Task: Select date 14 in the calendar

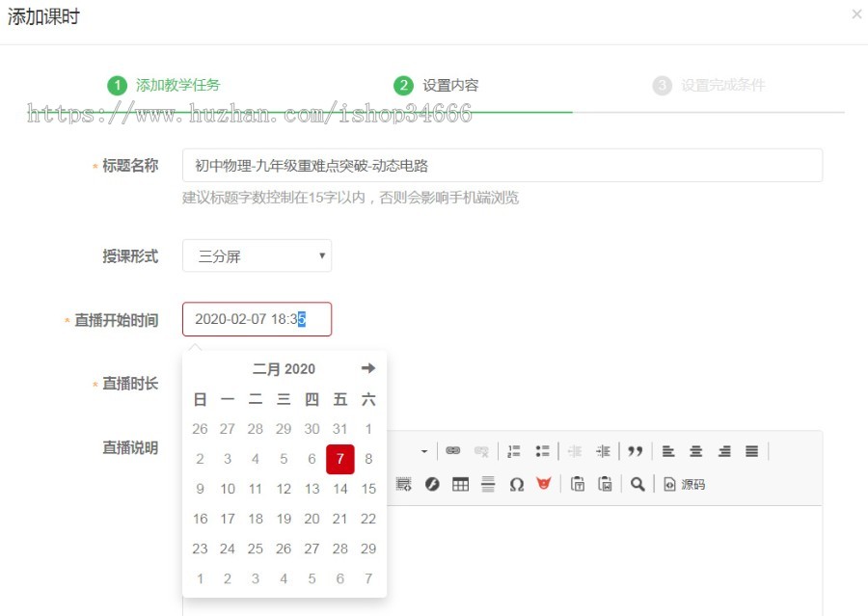Action: tap(339, 489)
